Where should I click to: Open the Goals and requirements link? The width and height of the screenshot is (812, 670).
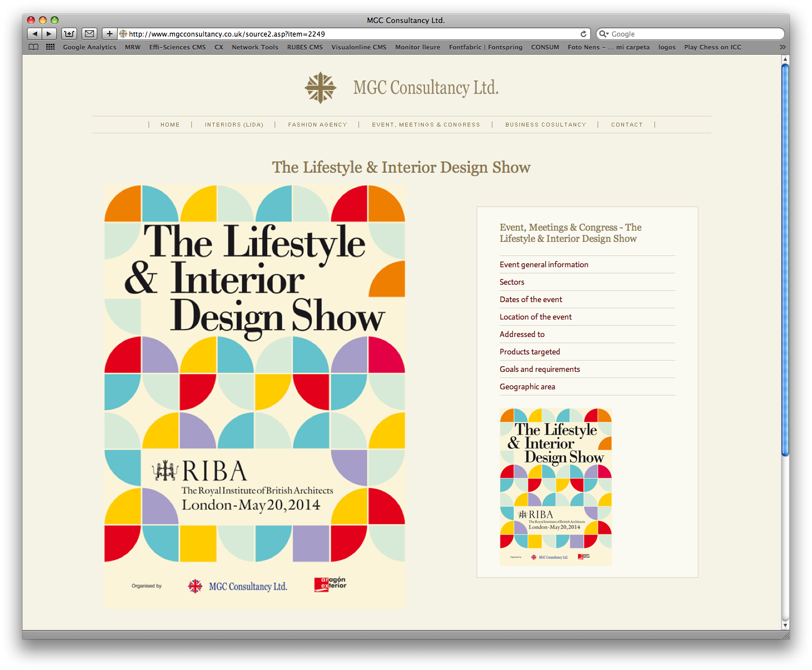point(540,369)
